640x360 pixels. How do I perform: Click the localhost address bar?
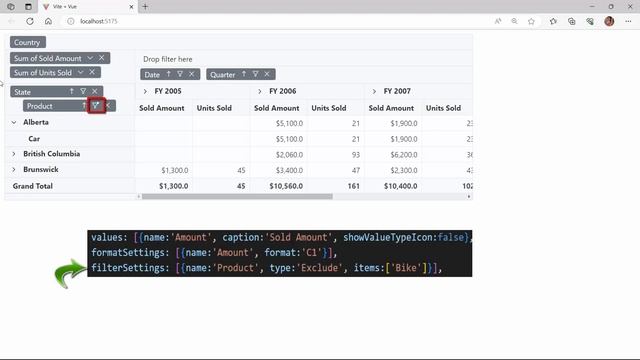[99, 21]
